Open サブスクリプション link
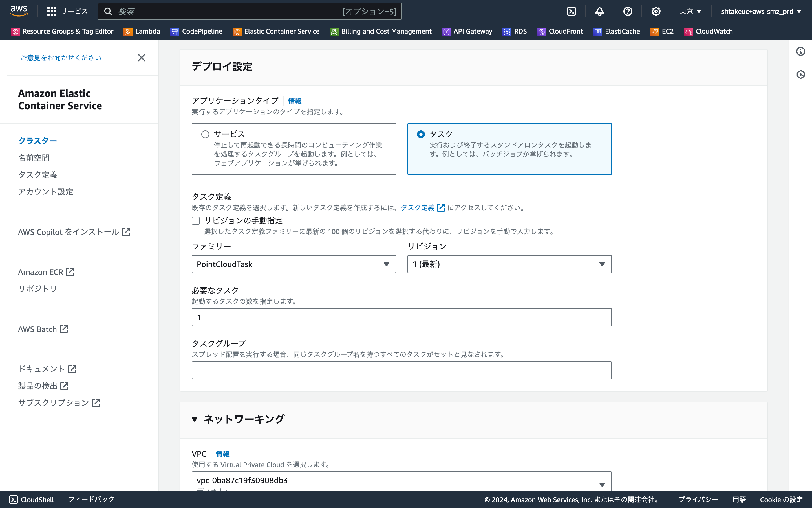812x508 pixels. point(59,403)
